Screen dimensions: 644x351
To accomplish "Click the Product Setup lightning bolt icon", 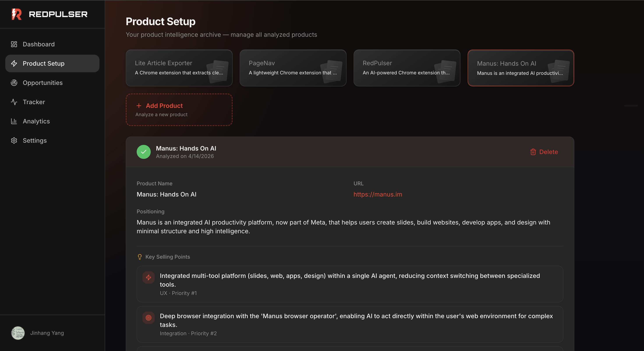I will (14, 63).
